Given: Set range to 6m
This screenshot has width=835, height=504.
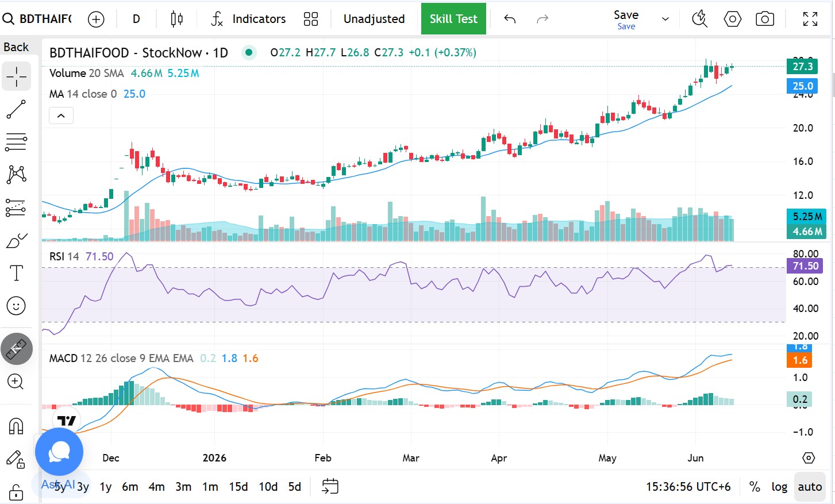Looking at the screenshot, I should point(130,487).
